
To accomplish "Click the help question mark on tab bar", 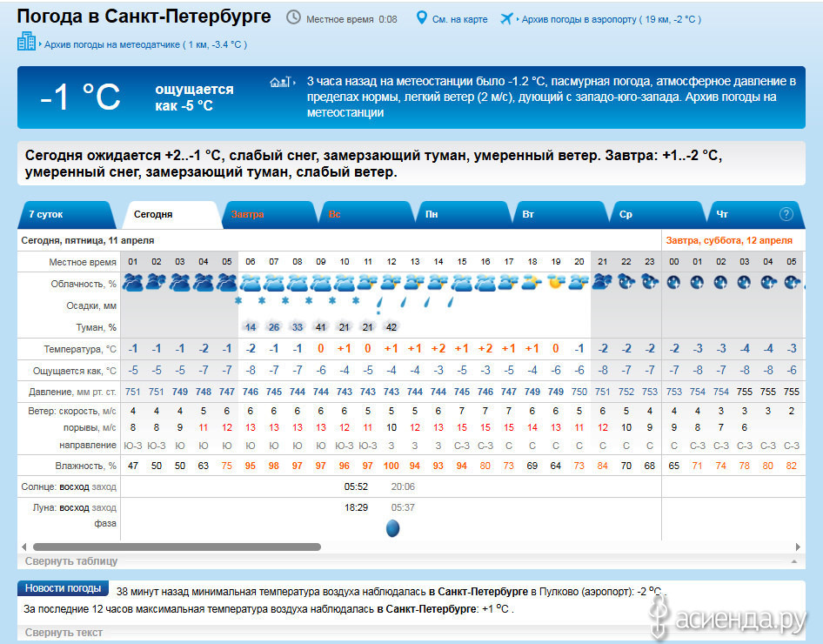I will (786, 214).
